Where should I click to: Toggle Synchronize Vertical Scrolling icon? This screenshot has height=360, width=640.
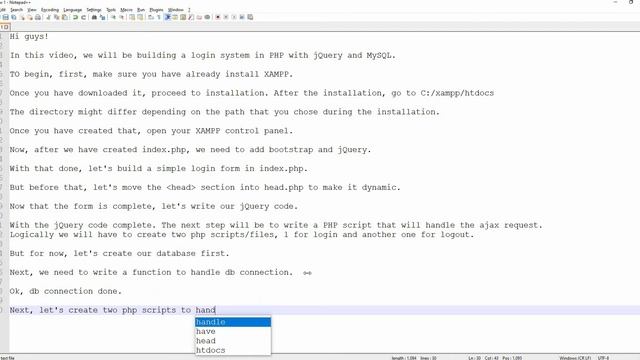[132, 17]
